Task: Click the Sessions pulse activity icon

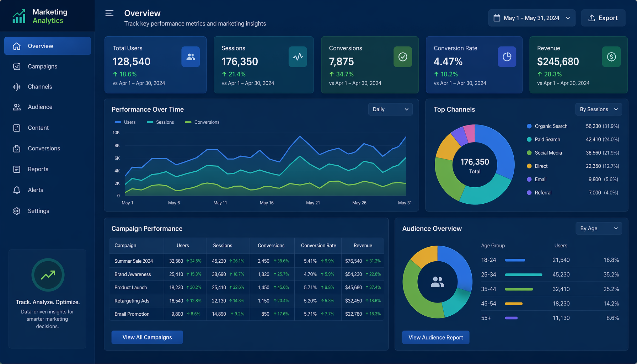Action: coord(298,57)
